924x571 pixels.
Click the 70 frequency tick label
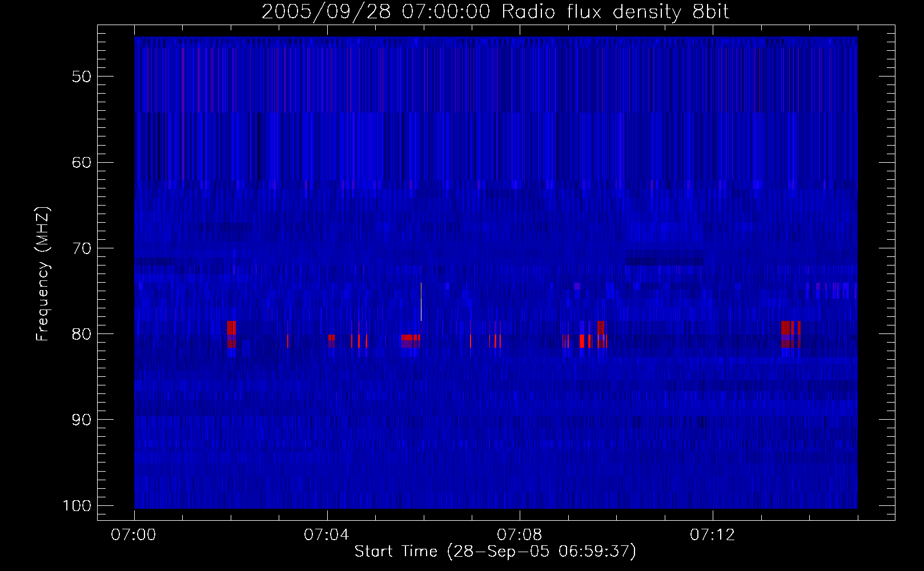(82, 248)
